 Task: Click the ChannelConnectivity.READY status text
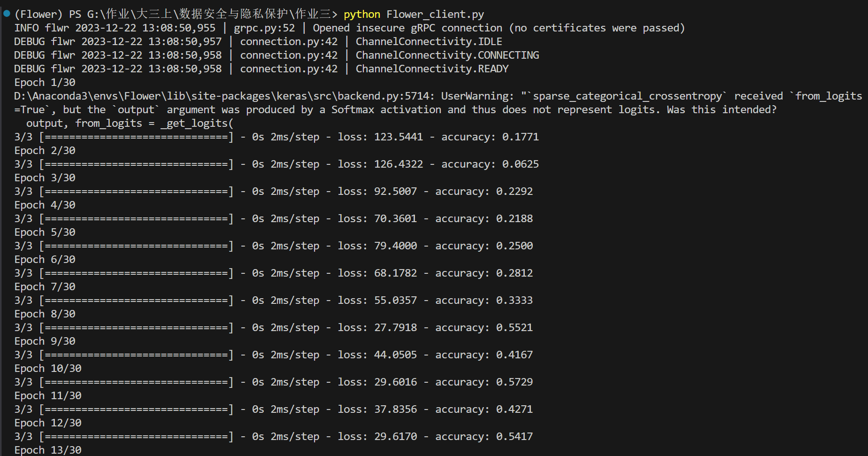[x=432, y=69]
